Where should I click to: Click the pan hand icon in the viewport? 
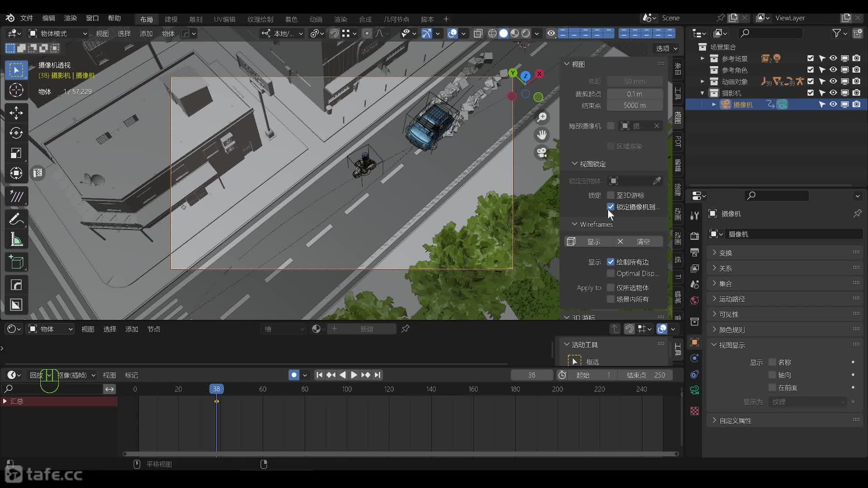[542, 135]
